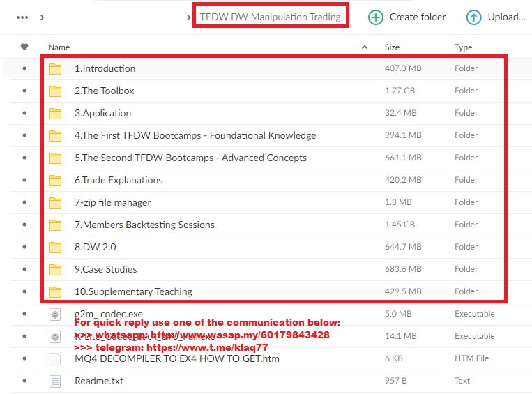532x394 pixels.
Task: Click the second breadcrumb chevron before TFDW
Action: 189,17
